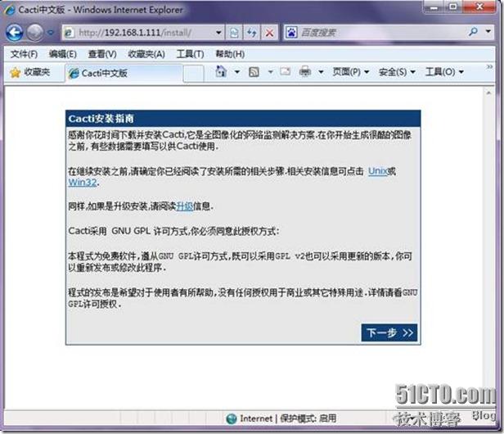Open the 文件(F) menu
This screenshot has height=434, width=504.
[24, 54]
